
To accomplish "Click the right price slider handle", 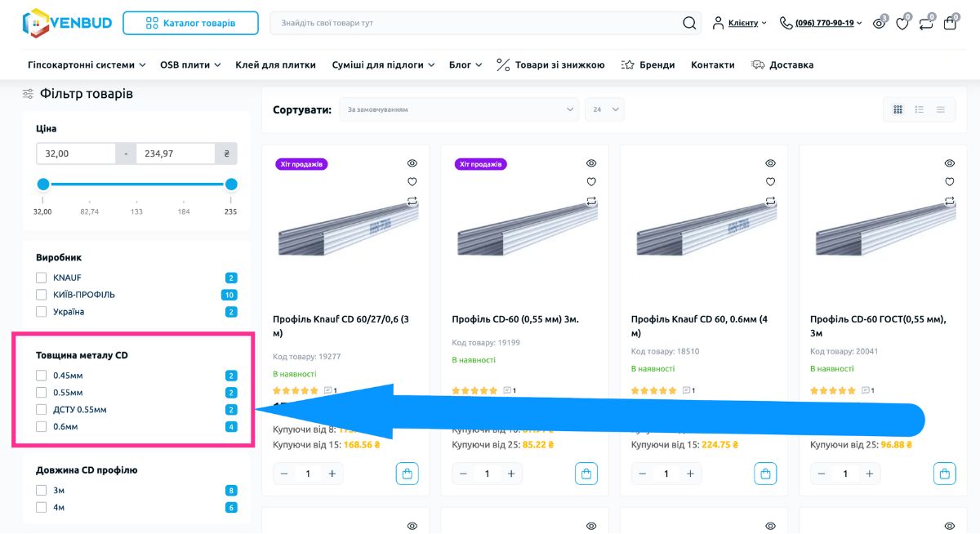I will click(x=231, y=184).
